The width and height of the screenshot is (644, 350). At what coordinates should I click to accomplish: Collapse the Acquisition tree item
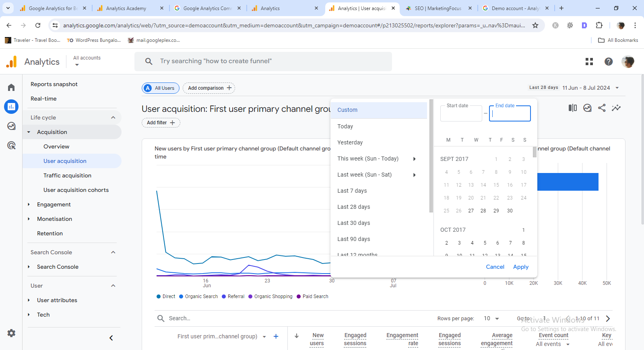29,132
